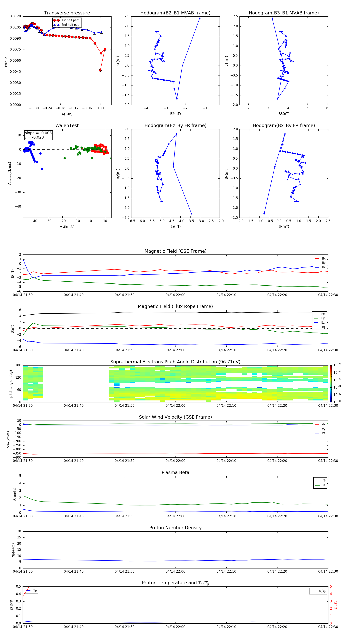Select the red 'Te/Tp' legend entry
This screenshot has height=644, width=351.
coord(318,591)
